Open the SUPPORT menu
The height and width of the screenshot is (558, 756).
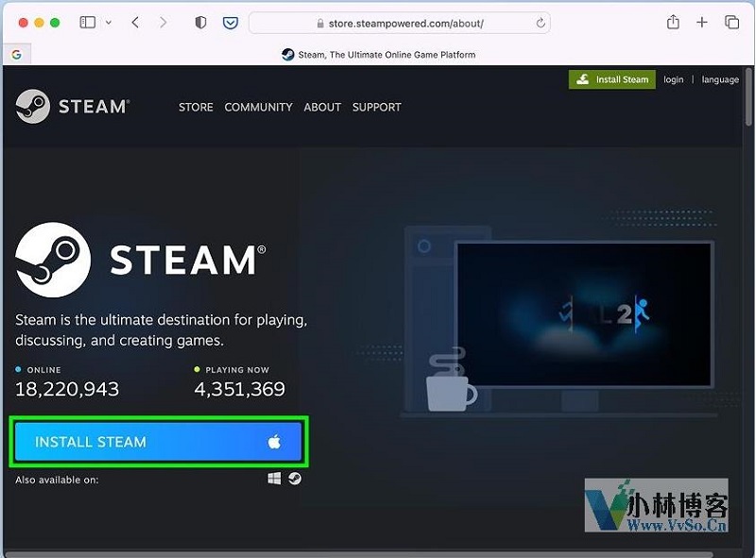pos(376,107)
